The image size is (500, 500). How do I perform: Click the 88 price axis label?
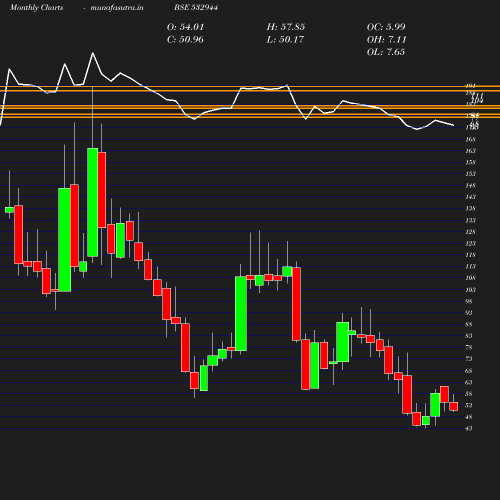pyautogui.click(x=469, y=324)
